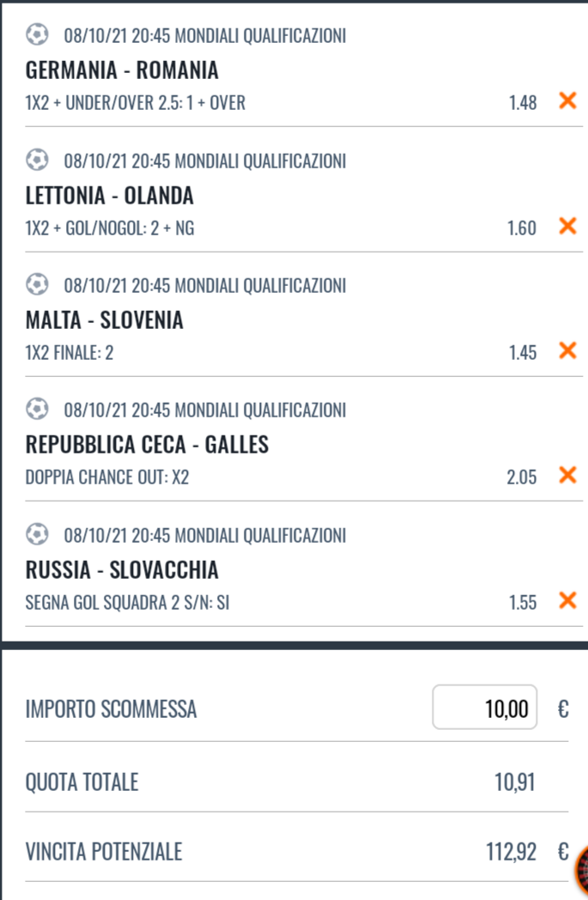
Task: Delete the Russia - Slovacchia bet
Action: [x=567, y=600]
